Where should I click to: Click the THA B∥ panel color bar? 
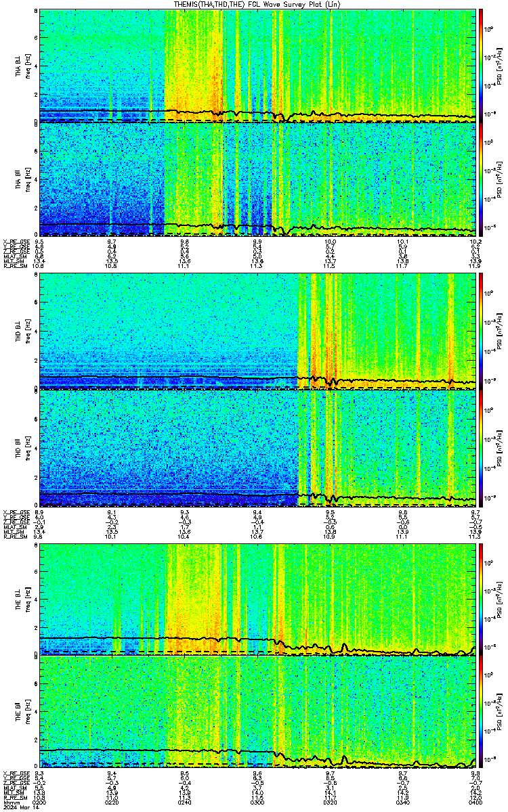[482, 179]
